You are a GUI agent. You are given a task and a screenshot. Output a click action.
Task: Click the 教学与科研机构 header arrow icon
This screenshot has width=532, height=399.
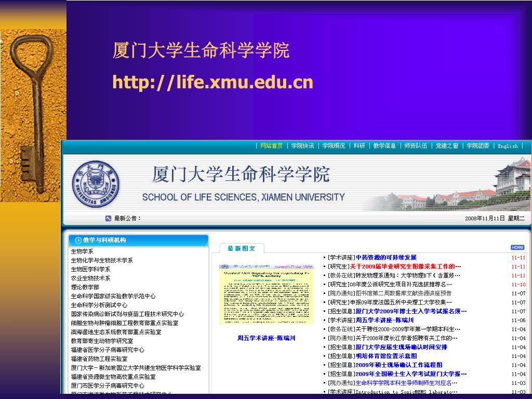(x=78, y=240)
